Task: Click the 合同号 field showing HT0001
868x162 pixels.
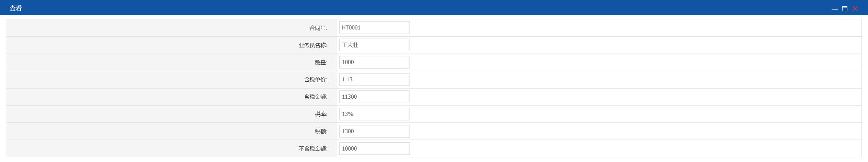Action: tap(374, 28)
